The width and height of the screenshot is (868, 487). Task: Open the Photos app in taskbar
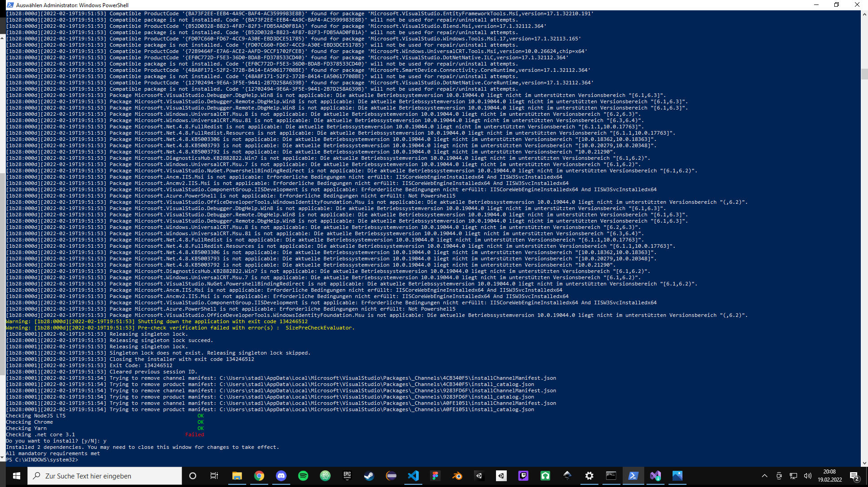click(677, 476)
